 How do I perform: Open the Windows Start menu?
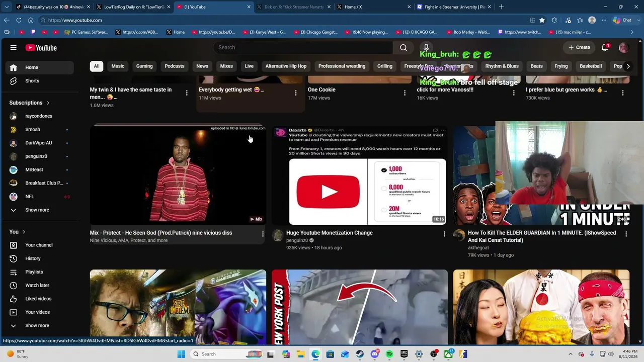[181, 354]
